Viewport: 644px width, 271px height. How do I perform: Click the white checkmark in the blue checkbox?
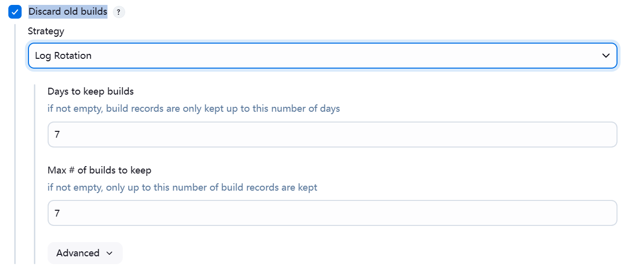pos(15,12)
